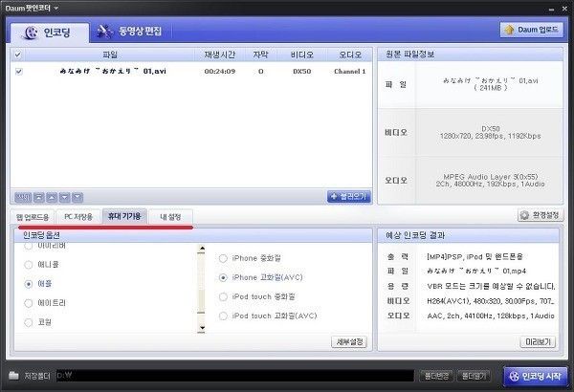Choose the iPod touch 고화질(AVC) preset
The height and width of the screenshot is (392, 574).
223,316
